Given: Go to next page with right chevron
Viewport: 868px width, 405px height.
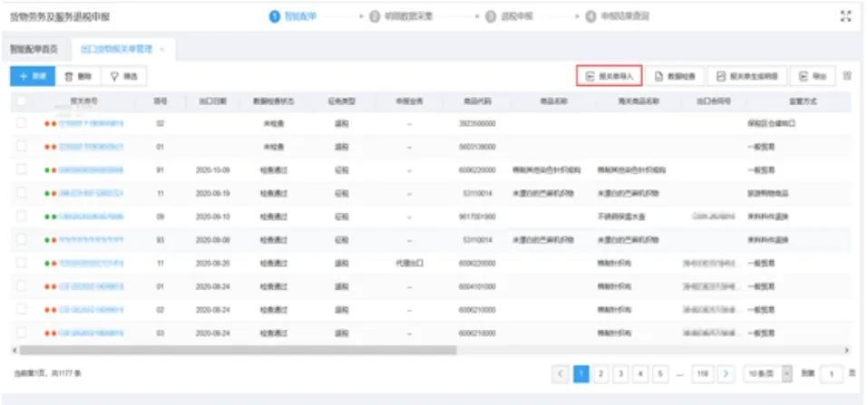Looking at the screenshot, I should 726,373.
